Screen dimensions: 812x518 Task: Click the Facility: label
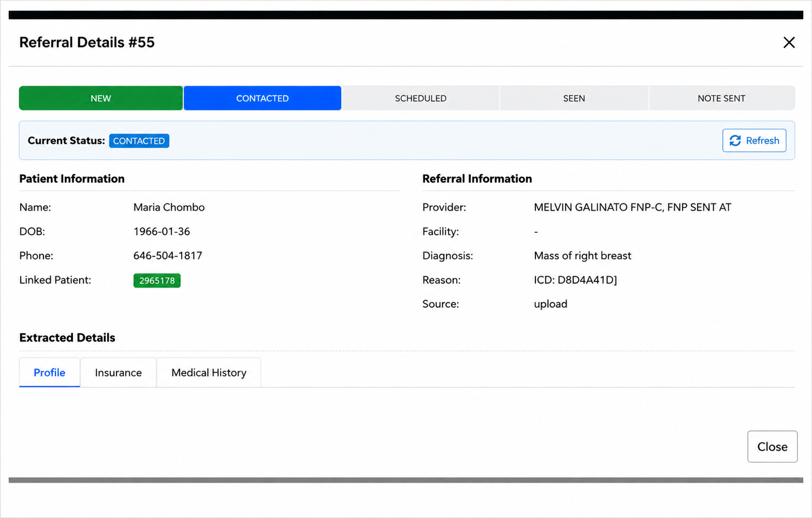441,231
